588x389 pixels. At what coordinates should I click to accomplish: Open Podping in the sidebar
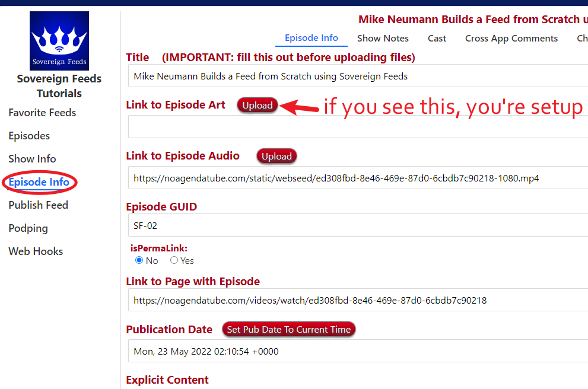28,228
